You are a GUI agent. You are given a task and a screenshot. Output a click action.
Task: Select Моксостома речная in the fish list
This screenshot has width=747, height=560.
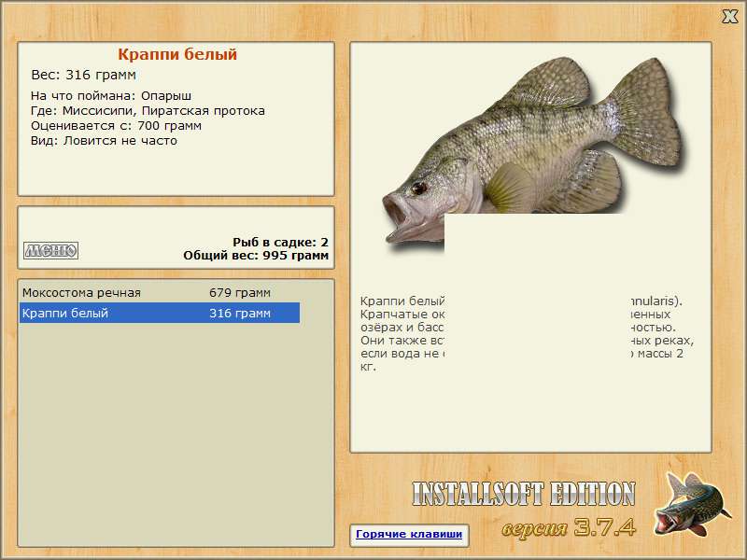(x=160, y=292)
